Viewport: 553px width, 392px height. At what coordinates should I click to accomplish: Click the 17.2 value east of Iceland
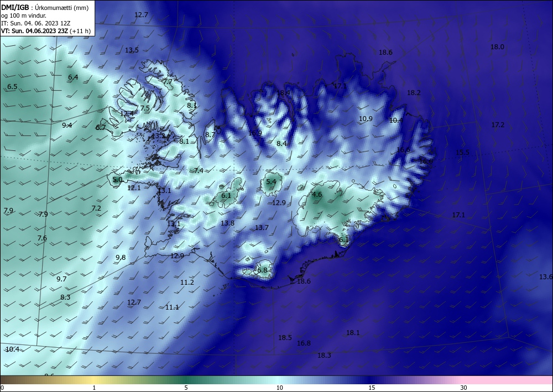pos(498,124)
